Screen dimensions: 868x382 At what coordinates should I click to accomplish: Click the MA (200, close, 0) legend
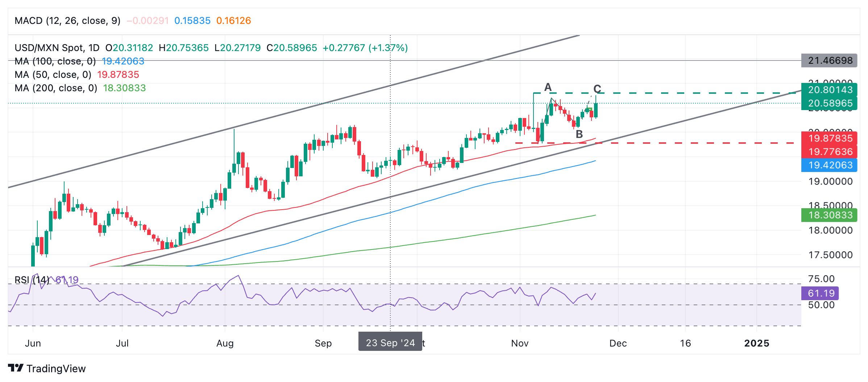click(56, 88)
